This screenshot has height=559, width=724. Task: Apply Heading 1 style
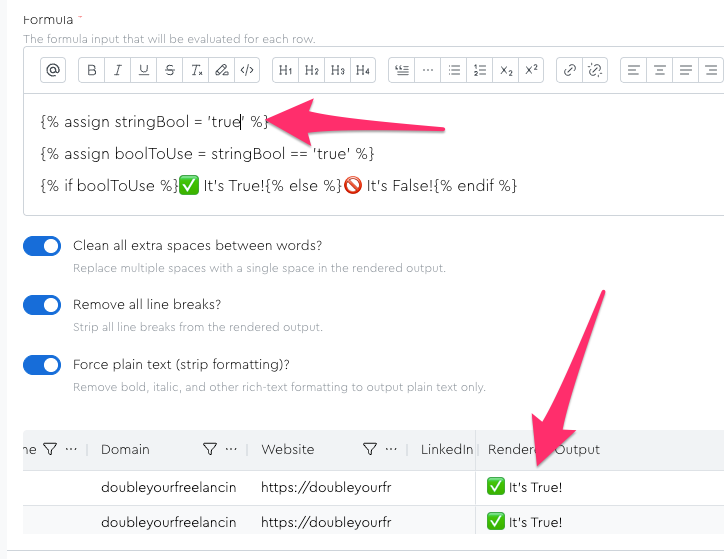[285, 70]
